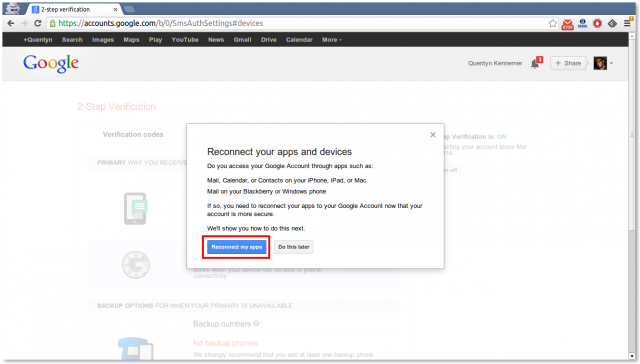The image size is (640, 364).
Task: Click the red Adblock extension icon
Action: 597,23
